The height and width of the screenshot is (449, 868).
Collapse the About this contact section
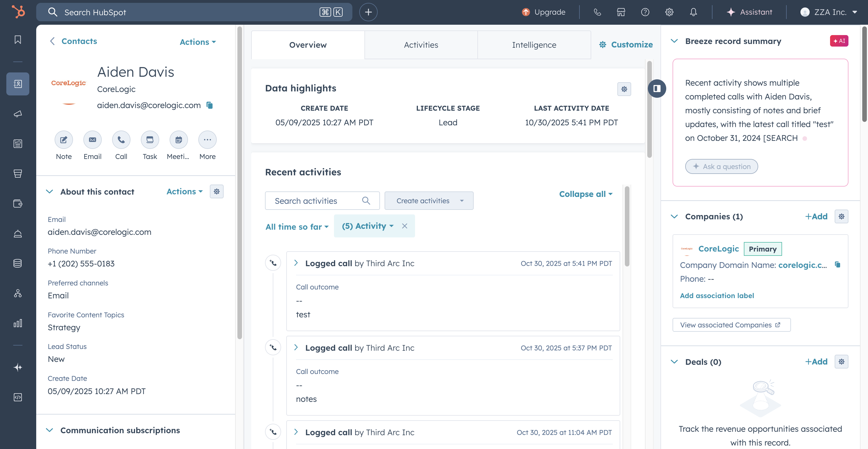pos(49,191)
